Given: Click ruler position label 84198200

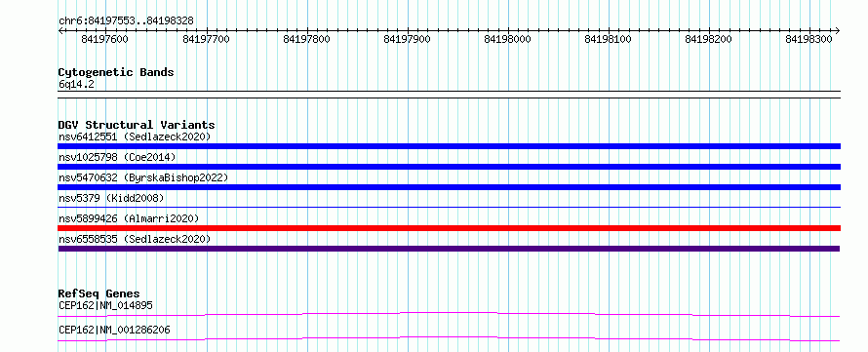Looking at the screenshot, I should pos(709,39).
